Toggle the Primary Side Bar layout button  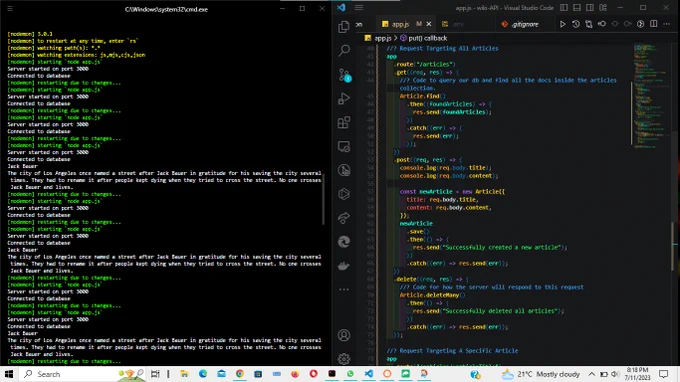tap(564, 8)
